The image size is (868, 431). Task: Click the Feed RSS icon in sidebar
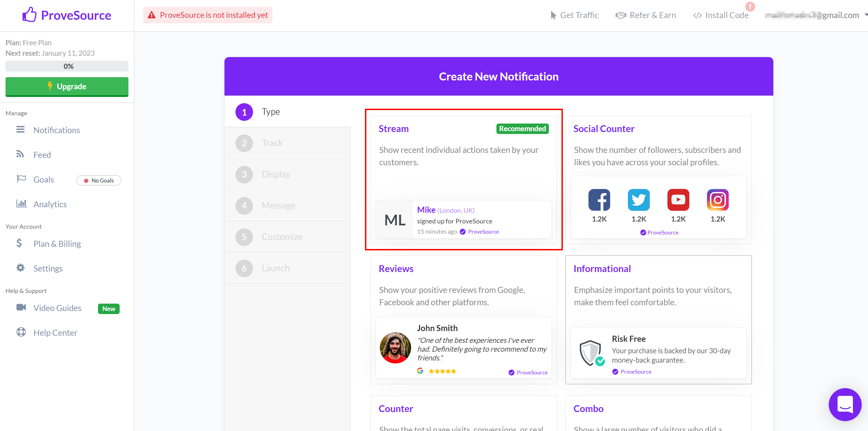(x=20, y=154)
